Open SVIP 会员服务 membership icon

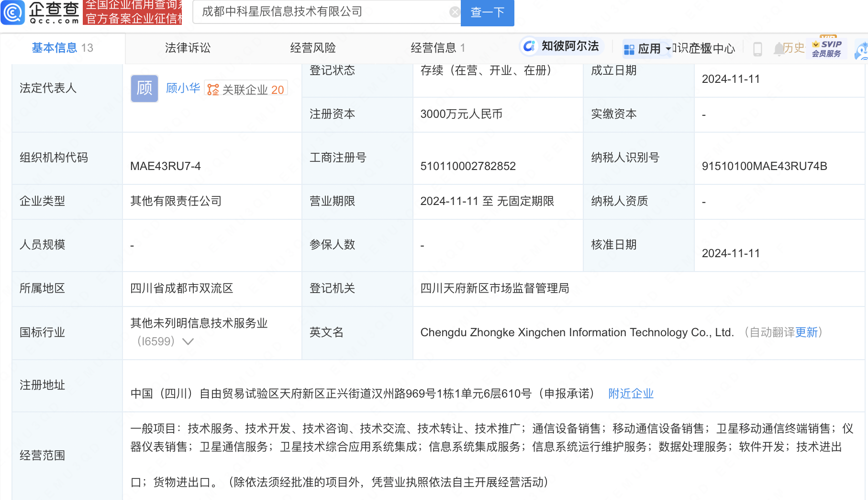click(826, 48)
